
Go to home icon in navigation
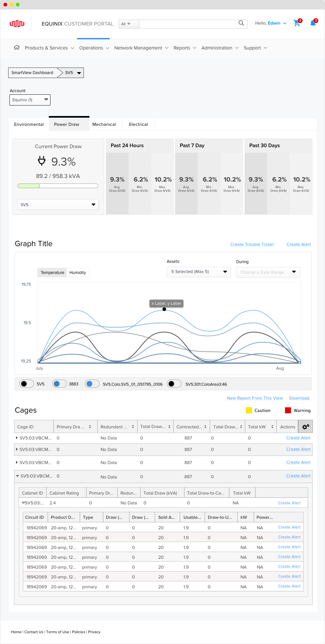[17, 48]
